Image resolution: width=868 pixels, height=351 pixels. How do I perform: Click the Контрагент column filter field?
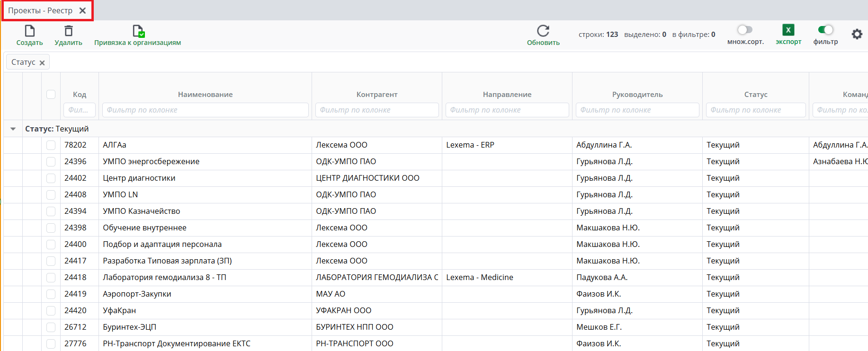(x=377, y=110)
